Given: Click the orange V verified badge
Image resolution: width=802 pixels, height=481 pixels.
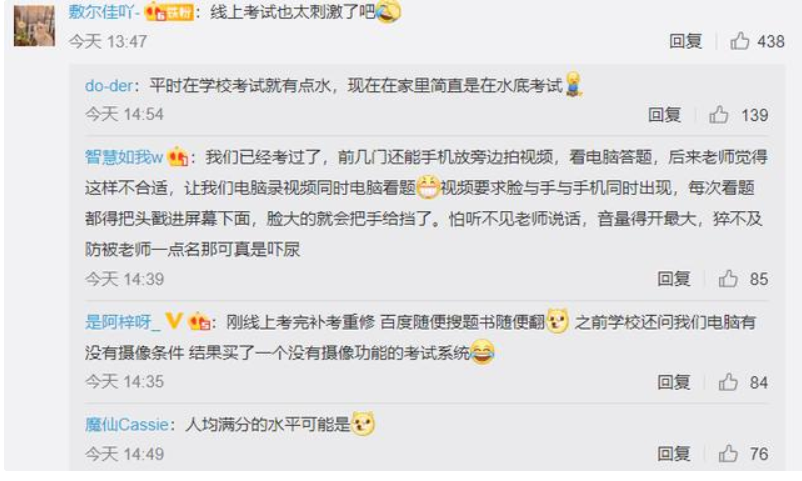Looking at the screenshot, I should pos(174,321).
